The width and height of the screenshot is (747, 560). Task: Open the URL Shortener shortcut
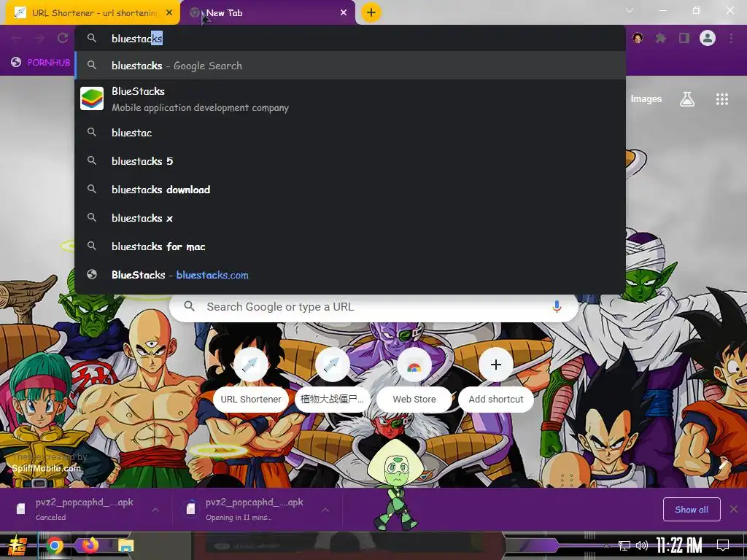coord(251,380)
